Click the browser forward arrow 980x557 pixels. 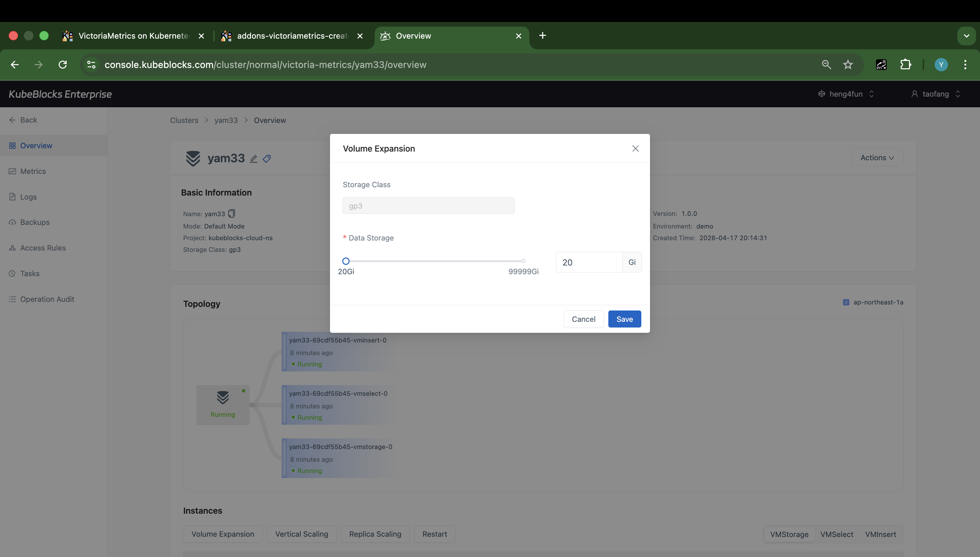coord(38,65)
